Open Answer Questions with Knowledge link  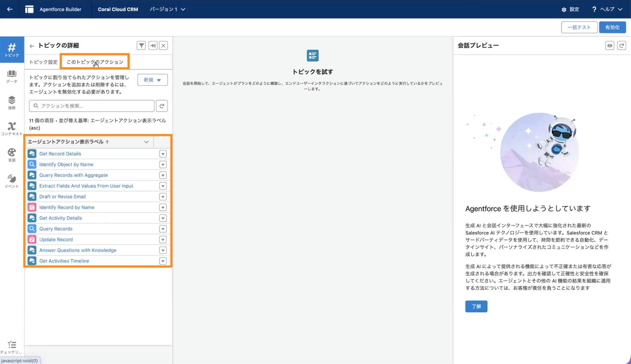[x=78, y=250]
